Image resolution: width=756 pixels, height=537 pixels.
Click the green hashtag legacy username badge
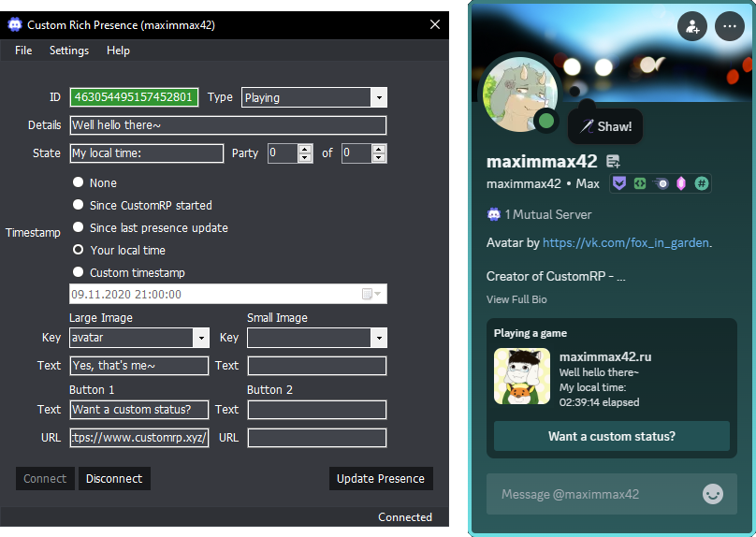click(702, 183)
